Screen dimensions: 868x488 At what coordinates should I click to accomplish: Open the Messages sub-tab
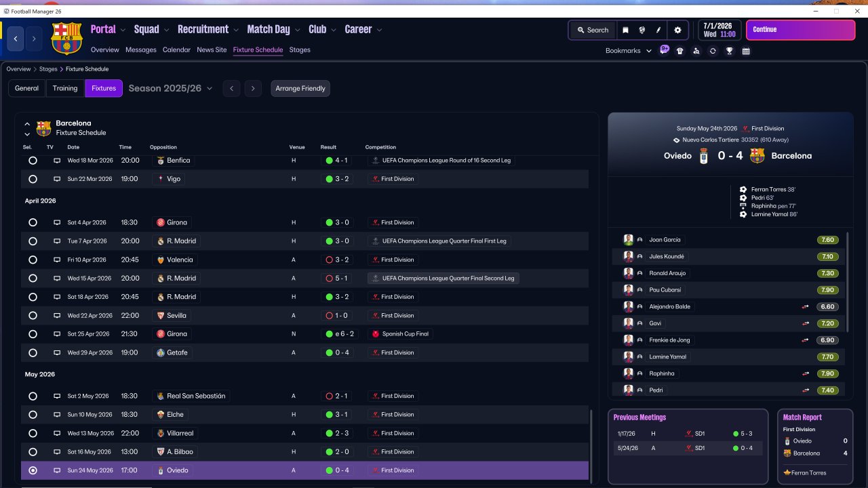[x=141, y=50]
